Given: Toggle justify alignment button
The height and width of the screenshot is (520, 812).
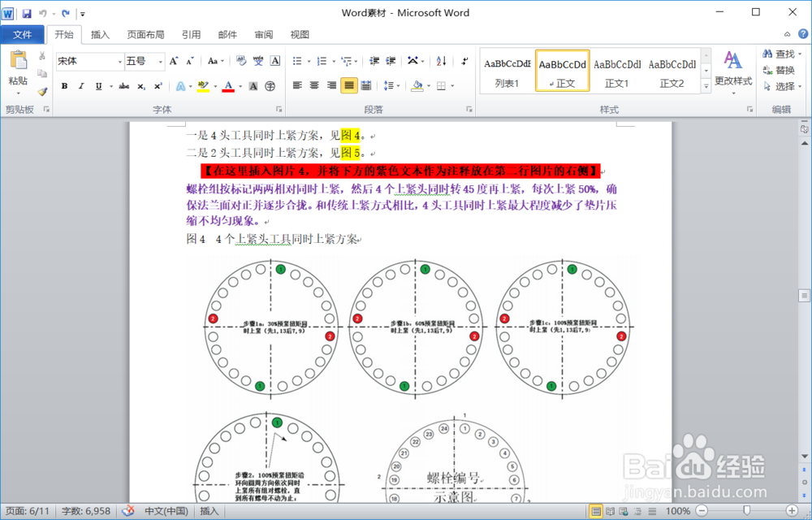Looking at the screenshot, I should click(349, 85).
